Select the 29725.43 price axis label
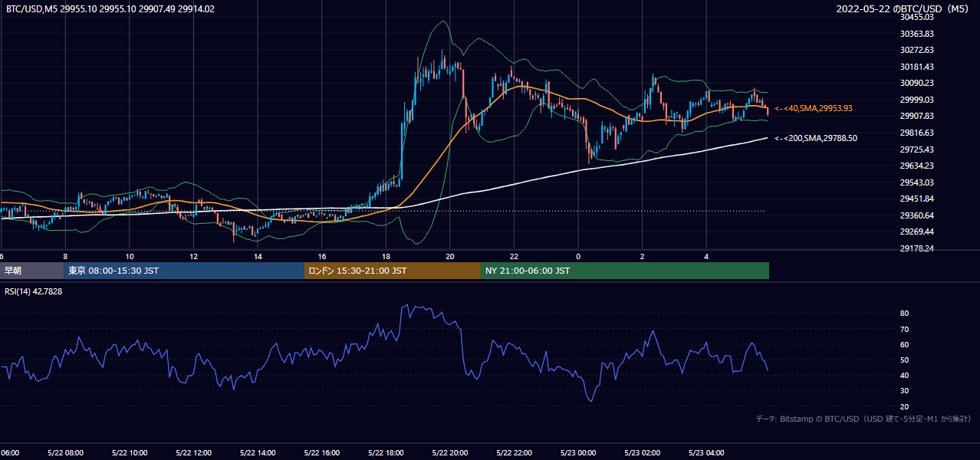Image resolution: width=980 pixels, height=460 pixels. click(917, 149)
